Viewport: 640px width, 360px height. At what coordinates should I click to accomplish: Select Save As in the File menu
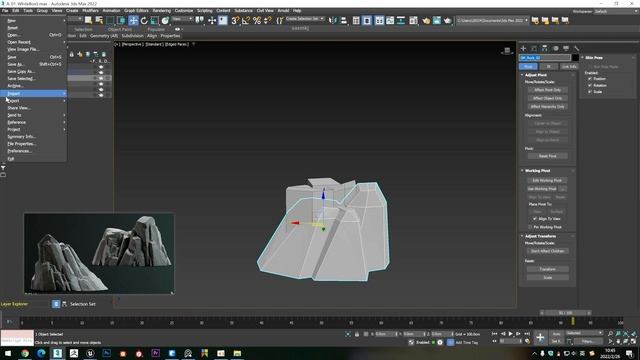[x=33, y=64]
